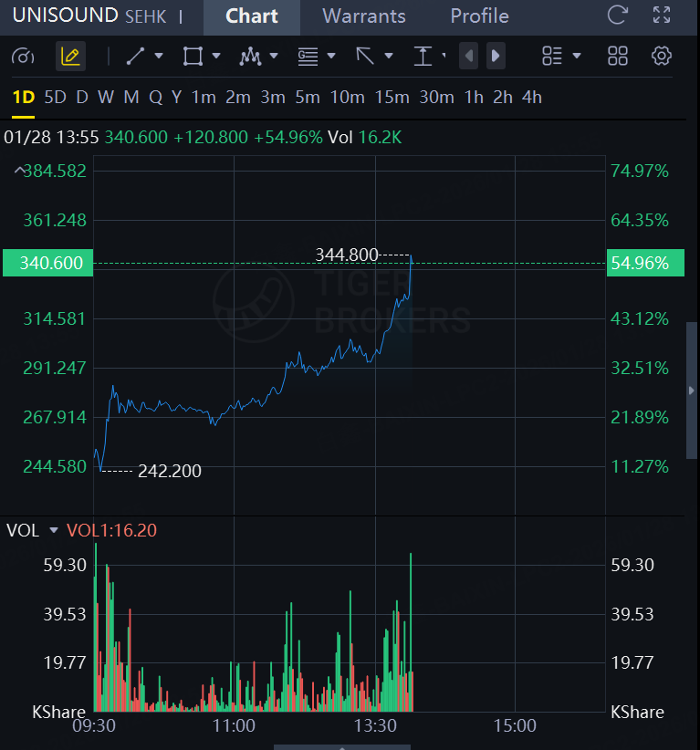Open the rectangle tool dropdown arrow
Image resolution: width=700 pixels, height=750 pixels.
tap(216, 56)
